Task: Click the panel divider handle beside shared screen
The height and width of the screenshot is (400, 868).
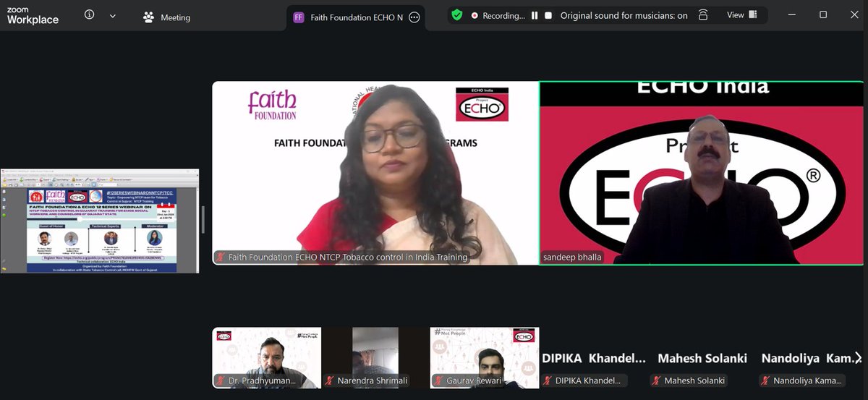Action: coord(203,220)
